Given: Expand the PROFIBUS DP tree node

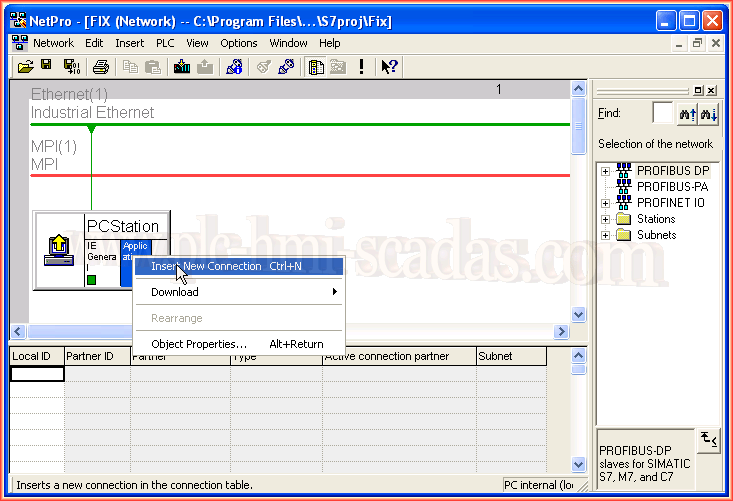Looking at the screenshot, I should point(605,171).
